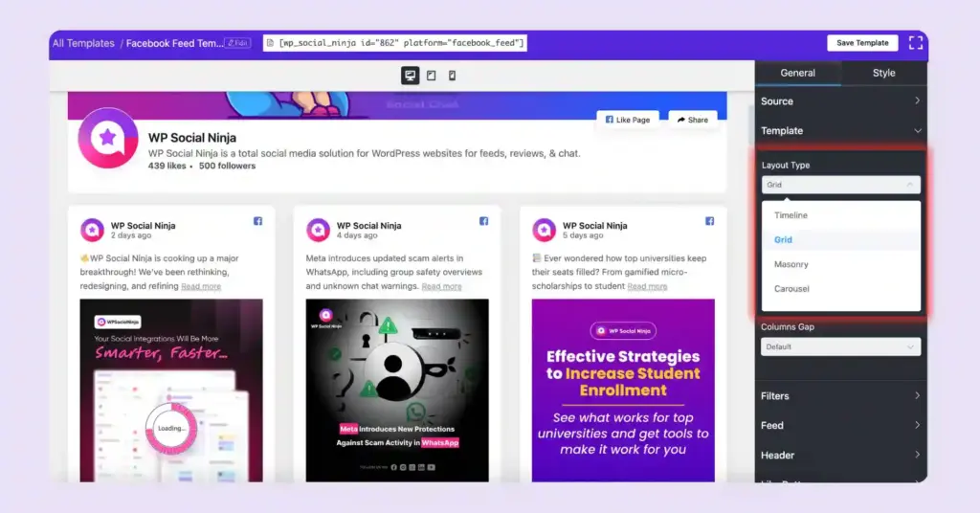Switch to General tab

point(797,73)
